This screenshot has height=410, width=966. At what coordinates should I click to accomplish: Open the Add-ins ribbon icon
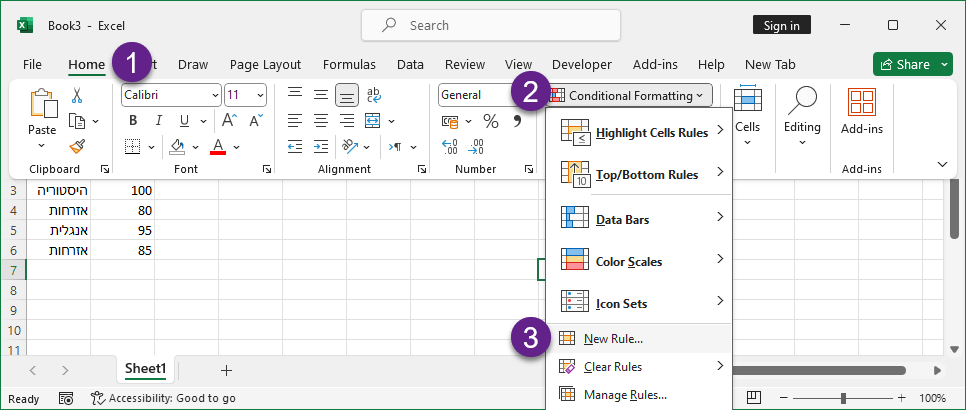pyautogui.click(x=861, y=111)
